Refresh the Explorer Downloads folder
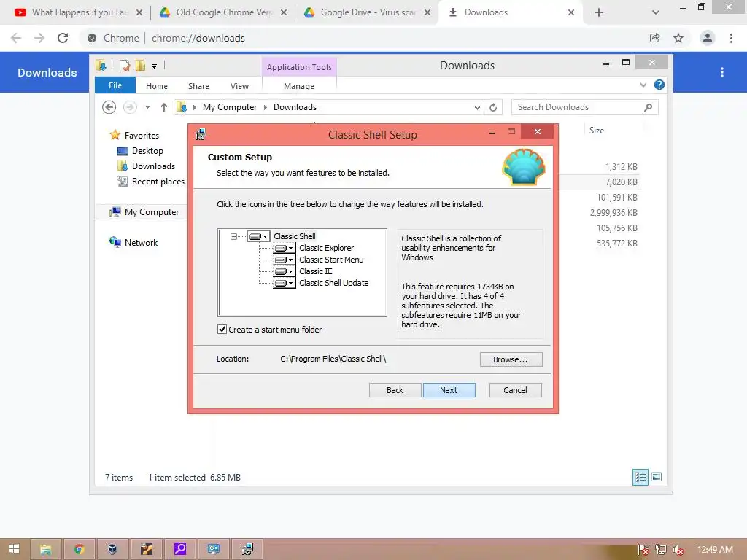The width and height of the screenshot is (747, 560). 493,107
